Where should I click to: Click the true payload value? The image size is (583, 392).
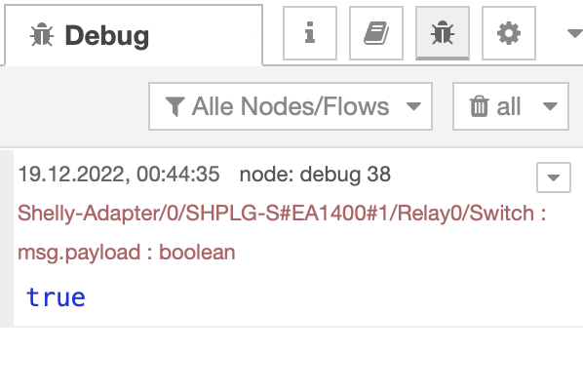pos(56,297)
